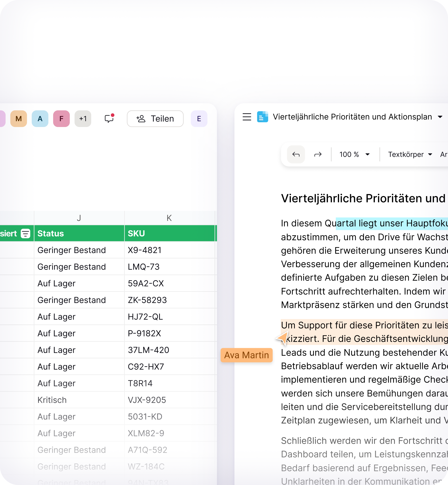The height and width of the screenshot is (485, 448).
Task: Open the hamburger menu in the document window
Action: pyautogui.click(x=247, y=117)
